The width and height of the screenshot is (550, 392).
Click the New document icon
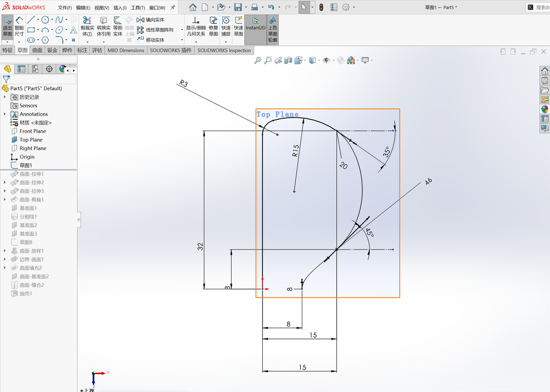(205, 7)
